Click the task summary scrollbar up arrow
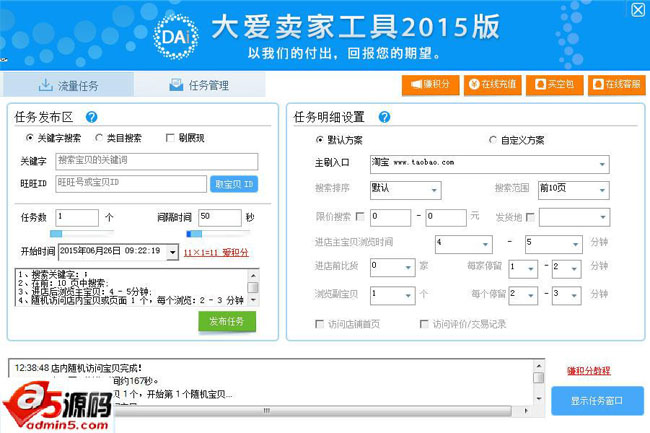The image size is (650, 433). (253, 275)
